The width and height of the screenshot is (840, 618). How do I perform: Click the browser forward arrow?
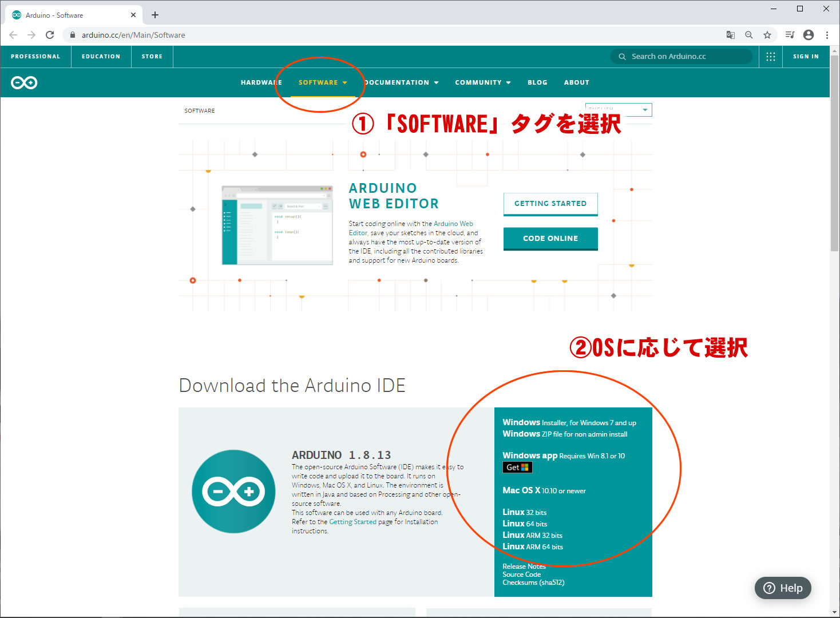31,35
